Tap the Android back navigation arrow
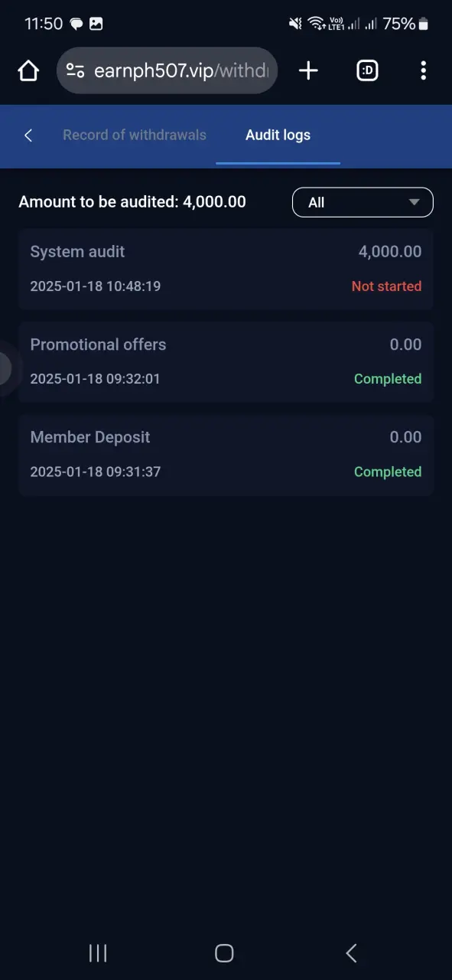 coord(351,952)
